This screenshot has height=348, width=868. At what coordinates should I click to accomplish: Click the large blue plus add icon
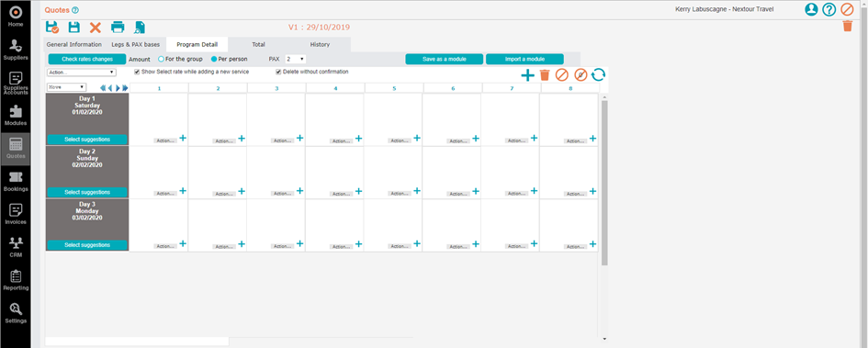[x=527, y=75]
